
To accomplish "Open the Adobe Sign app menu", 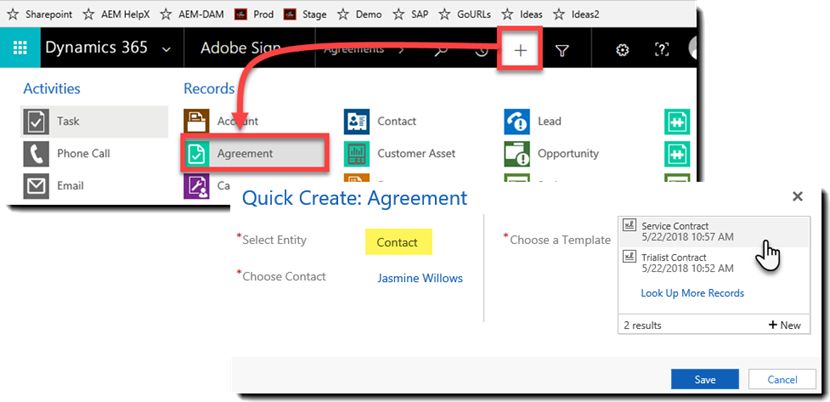I will 241,48.
